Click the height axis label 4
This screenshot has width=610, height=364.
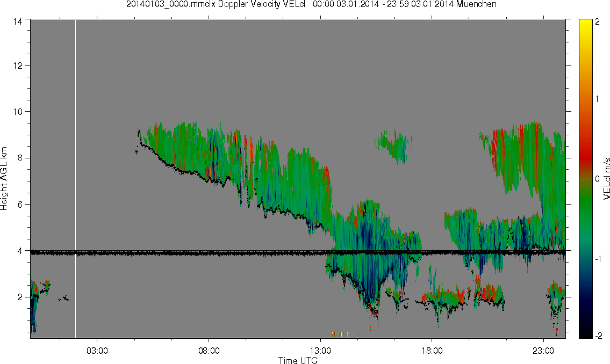pyautogui.click(x=20, y=251)
